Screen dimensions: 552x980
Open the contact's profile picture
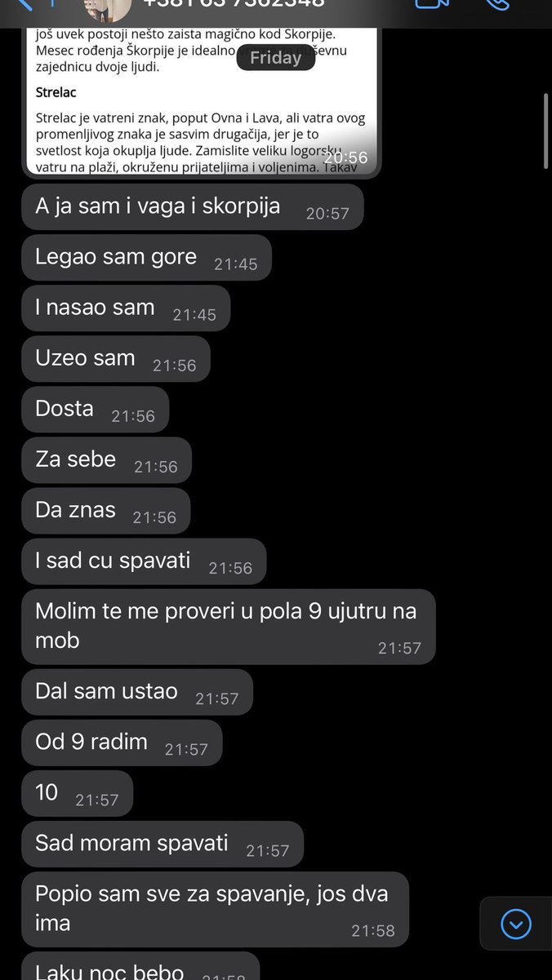click(108, 8)
